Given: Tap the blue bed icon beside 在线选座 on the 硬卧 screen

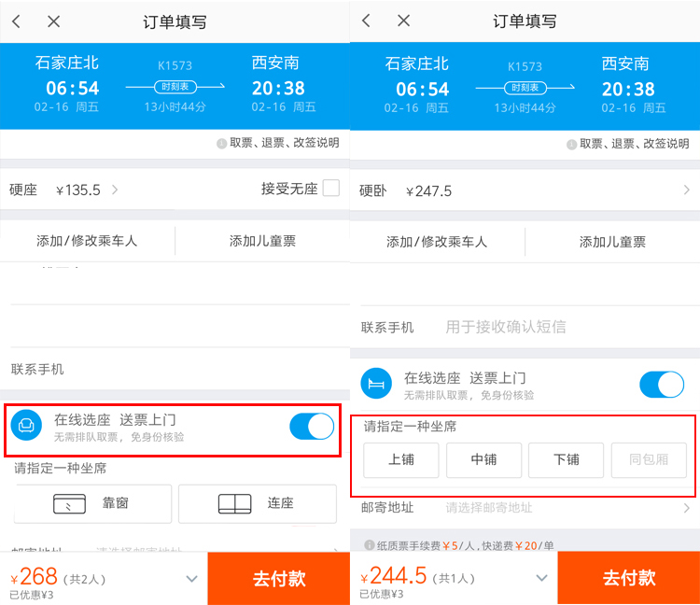Looking at the screenshot, I should tap(376, 384).
